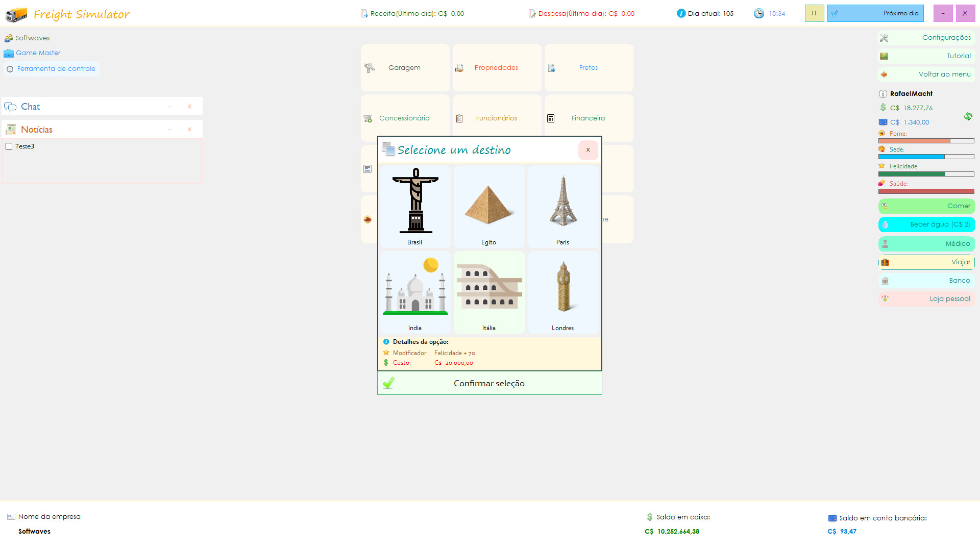Collapse the Notícias panel with minus

pyautogui.click(x=170, y=130)
